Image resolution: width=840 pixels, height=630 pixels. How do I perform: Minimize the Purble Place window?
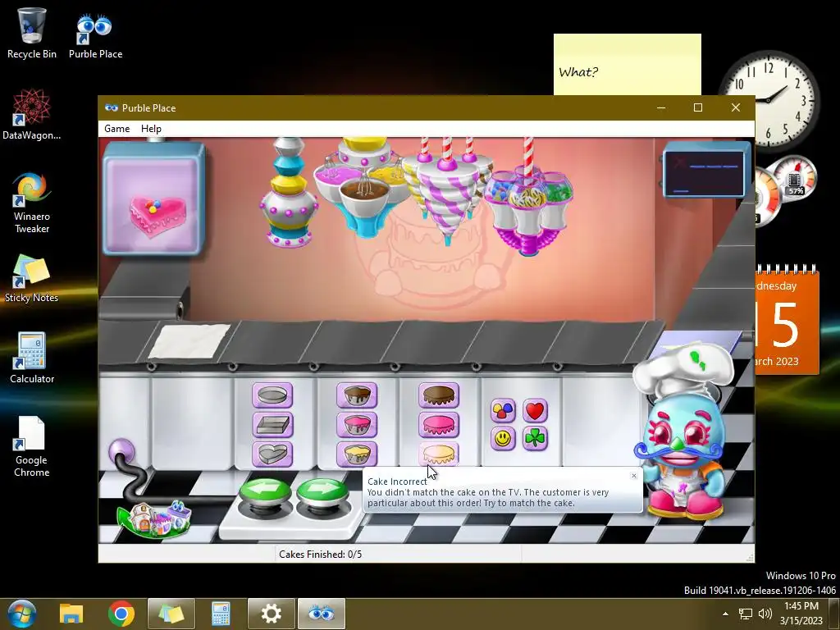[x=661, y=107]
